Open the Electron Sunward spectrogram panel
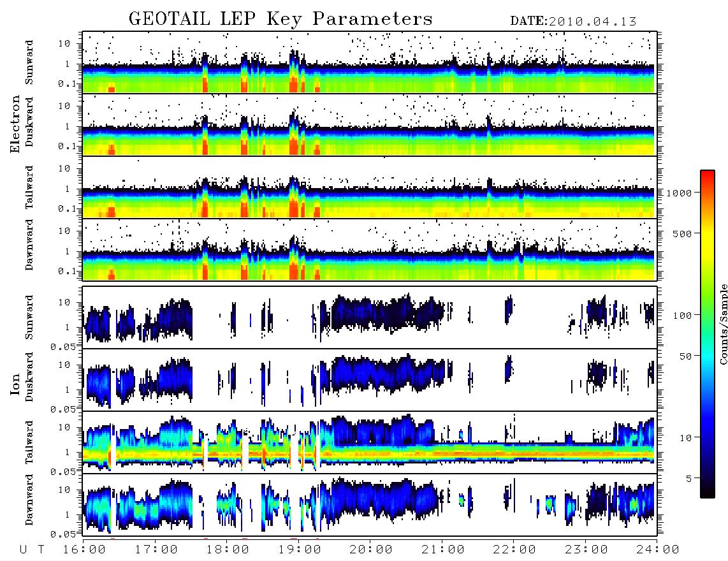728x561 pixels. tap(370, 62)
